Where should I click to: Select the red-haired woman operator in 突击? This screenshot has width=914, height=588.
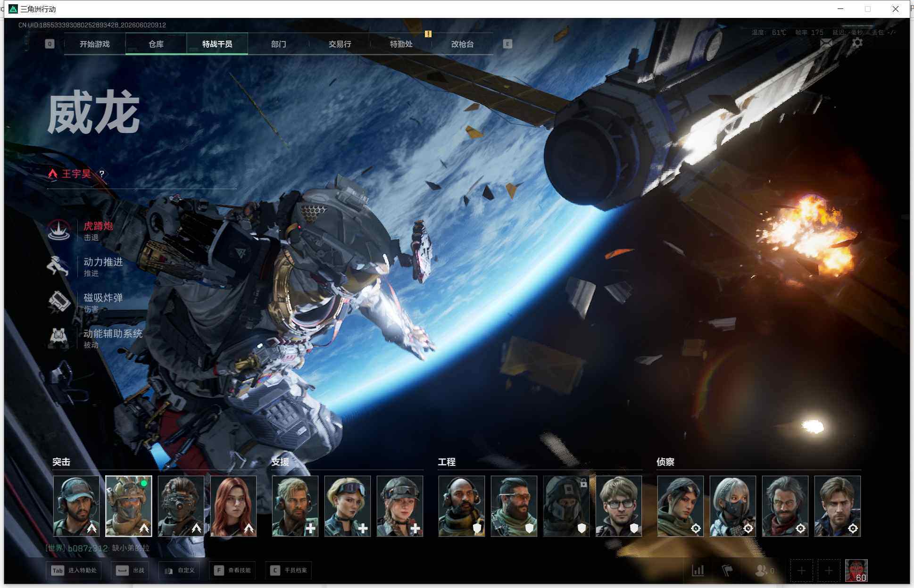[233, 506]
